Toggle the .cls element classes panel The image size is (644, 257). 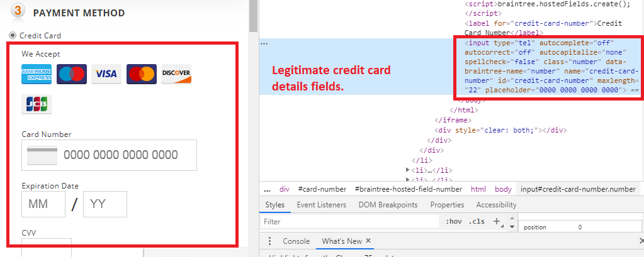tap(478, 221)
